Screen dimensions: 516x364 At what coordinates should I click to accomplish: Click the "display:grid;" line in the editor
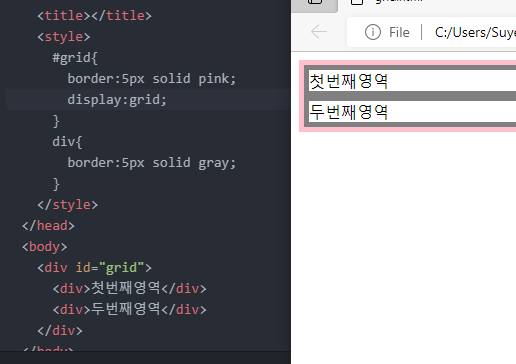pyautogui.click(x=117, y=100)
